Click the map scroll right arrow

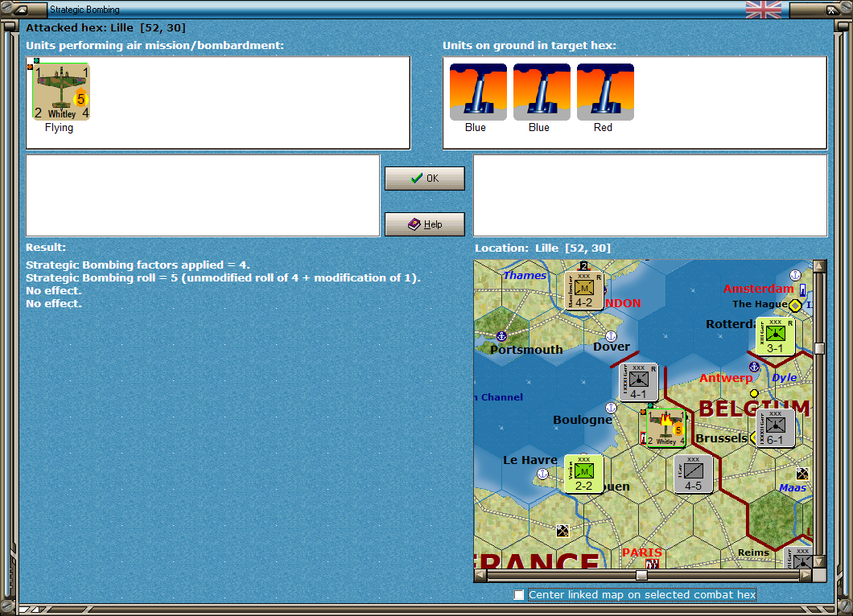point(806,575)
